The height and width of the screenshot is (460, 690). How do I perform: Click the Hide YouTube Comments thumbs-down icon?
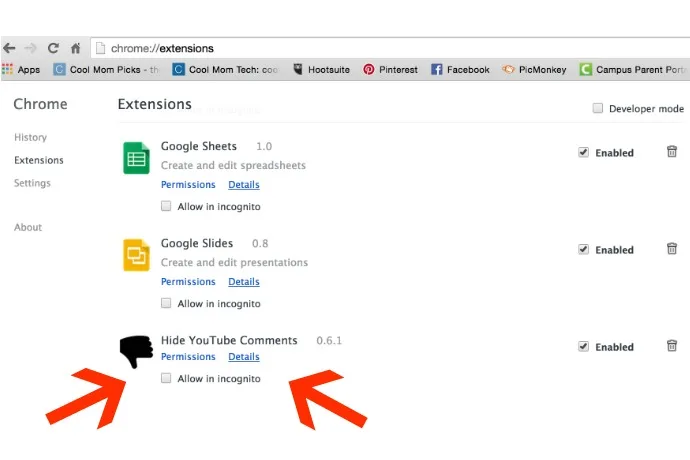(x=136, y=351)
